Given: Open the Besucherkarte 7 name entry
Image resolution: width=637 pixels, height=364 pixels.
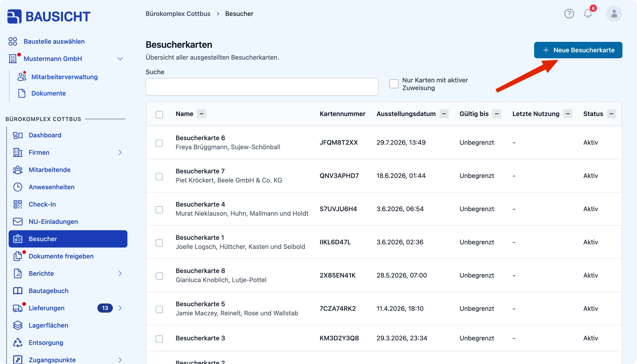Looking at the screenshot, I should click(x=200, y=171).
